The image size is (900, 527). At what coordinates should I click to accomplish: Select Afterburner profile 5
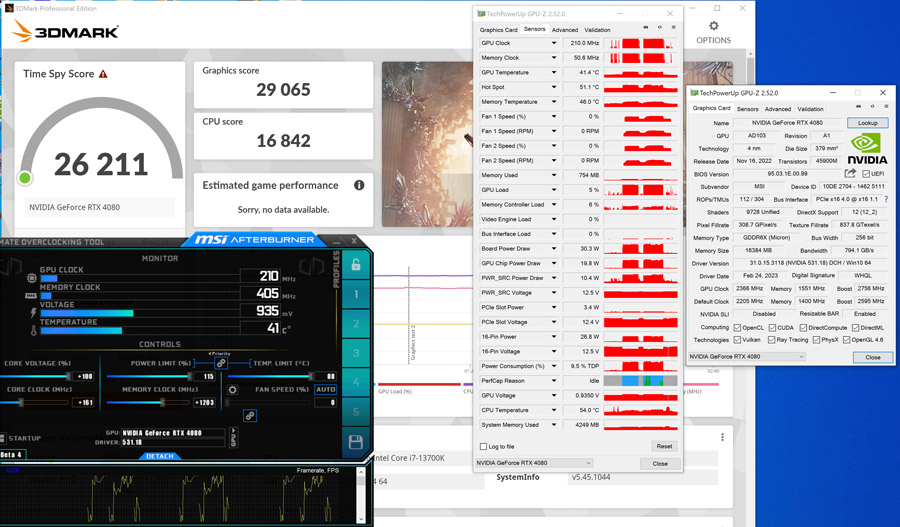(356, 412)
